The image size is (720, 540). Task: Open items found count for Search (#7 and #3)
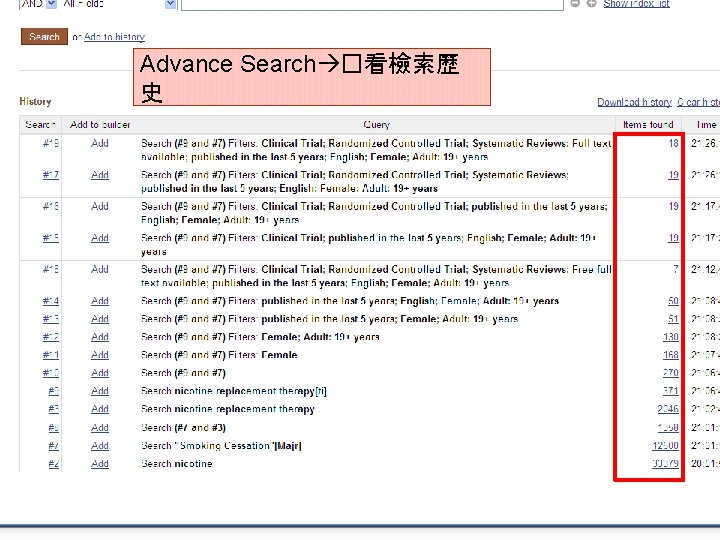(x=668, y=428)
